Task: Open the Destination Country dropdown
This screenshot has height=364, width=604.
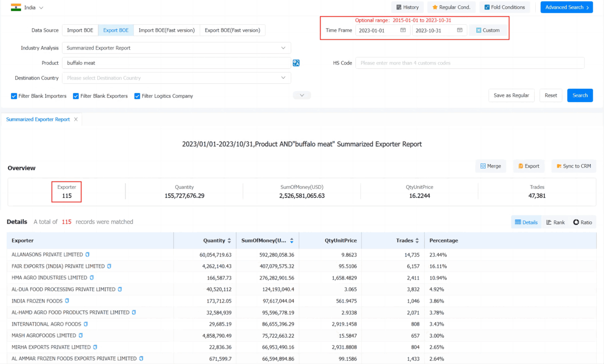Action: coord(177,78)
